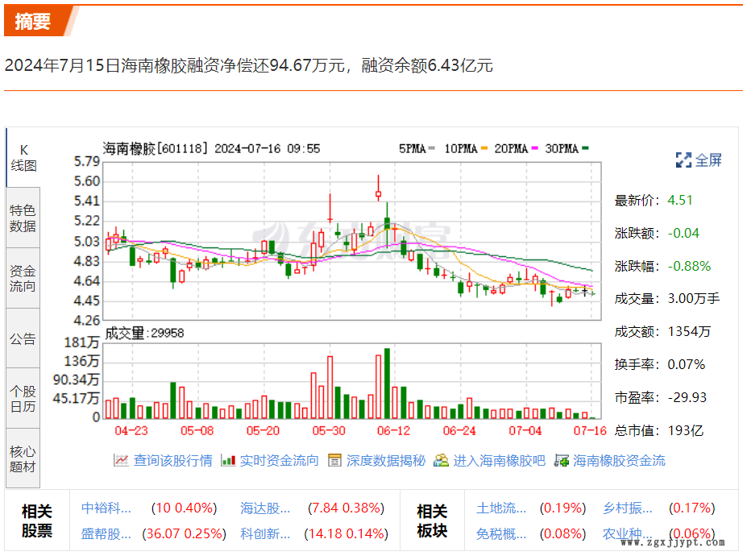Click the 涨跌额 value -0.04
The image size is (747, 560).
point(683,233)
